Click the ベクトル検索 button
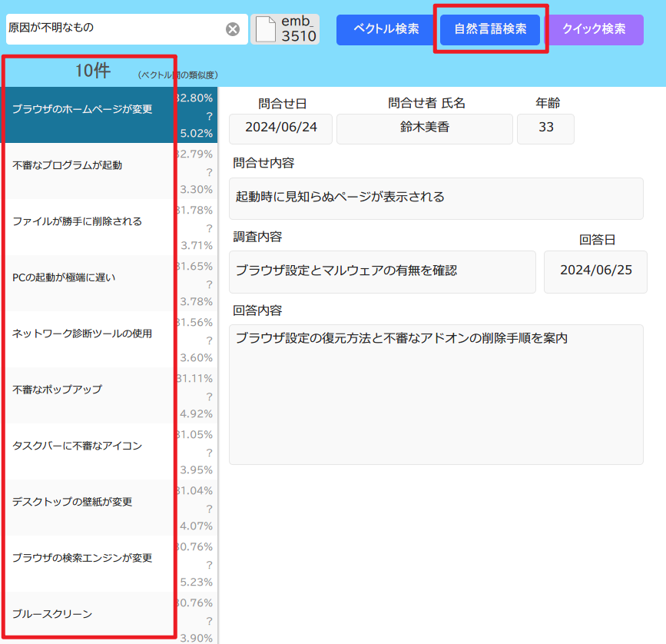Screen dimensions: 666x644 [386, 29]
